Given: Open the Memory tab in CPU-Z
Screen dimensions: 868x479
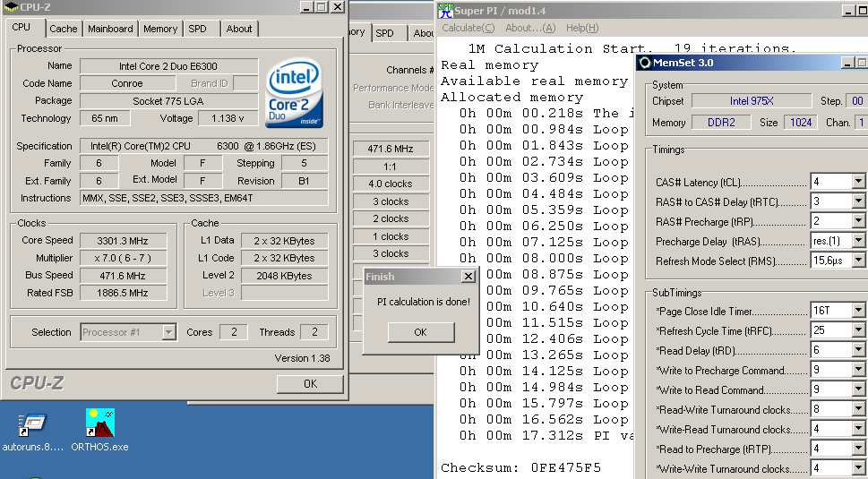Looking at the screenshot, I should click(x=160, y=29).
